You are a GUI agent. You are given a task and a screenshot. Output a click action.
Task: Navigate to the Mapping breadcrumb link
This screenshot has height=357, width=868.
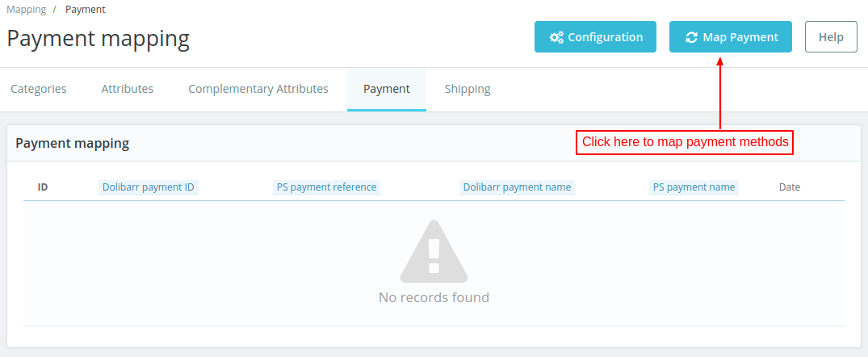[26, 10]
